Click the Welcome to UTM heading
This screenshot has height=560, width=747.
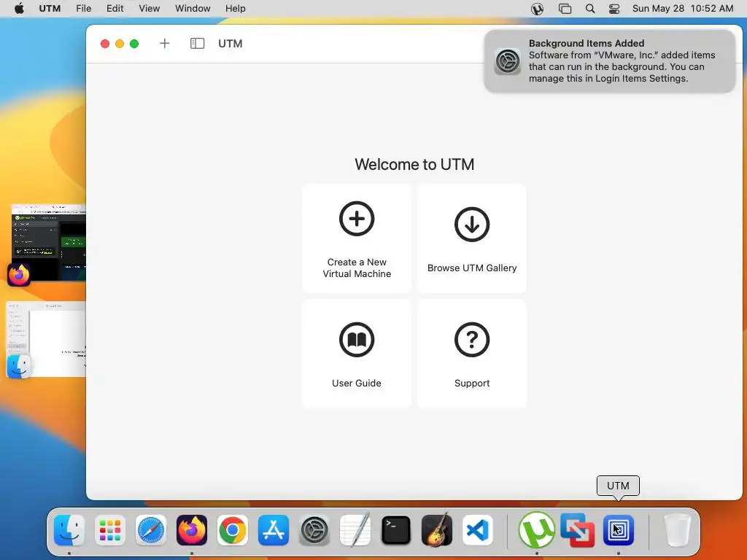click(414, 164)
